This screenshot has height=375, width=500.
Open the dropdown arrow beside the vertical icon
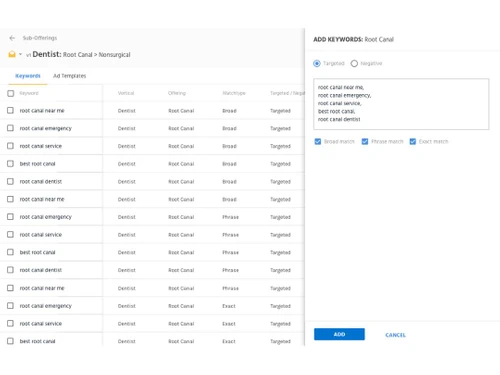(20, 54)
